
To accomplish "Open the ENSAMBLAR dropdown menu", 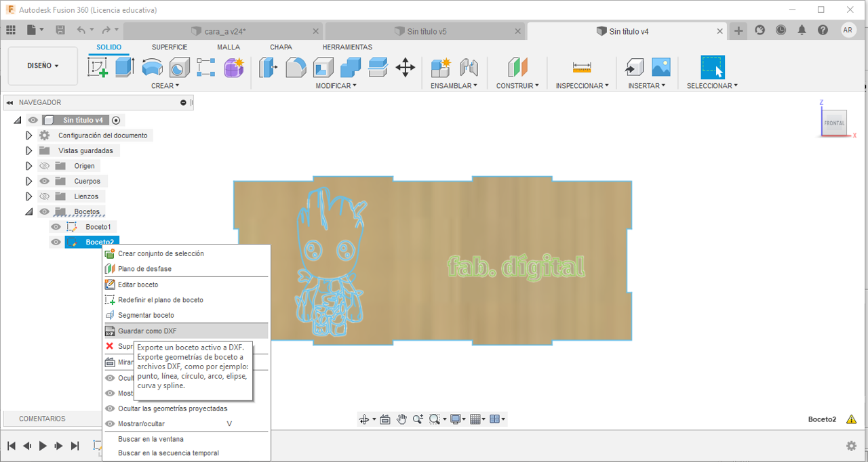I will pyautogui.click(x=454, y=85).
